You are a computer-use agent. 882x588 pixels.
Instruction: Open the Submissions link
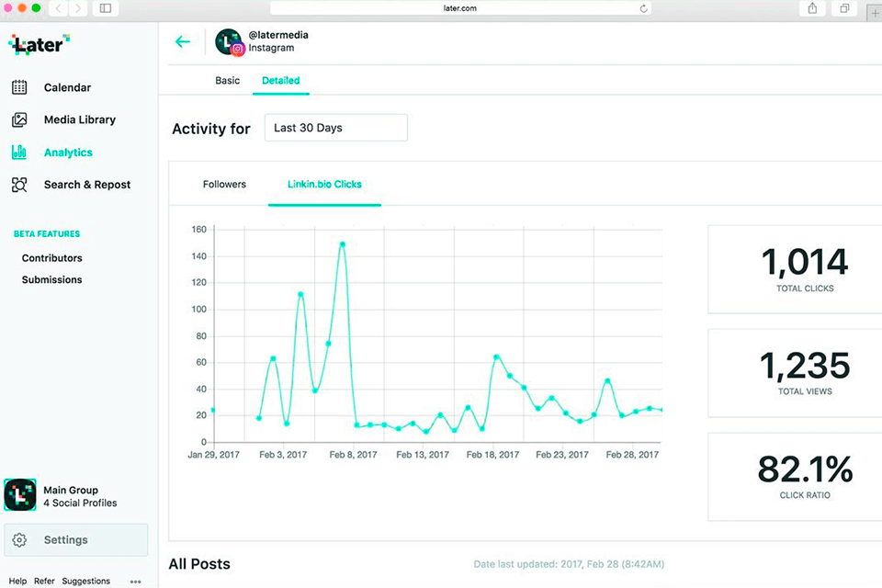pos(52,279)
